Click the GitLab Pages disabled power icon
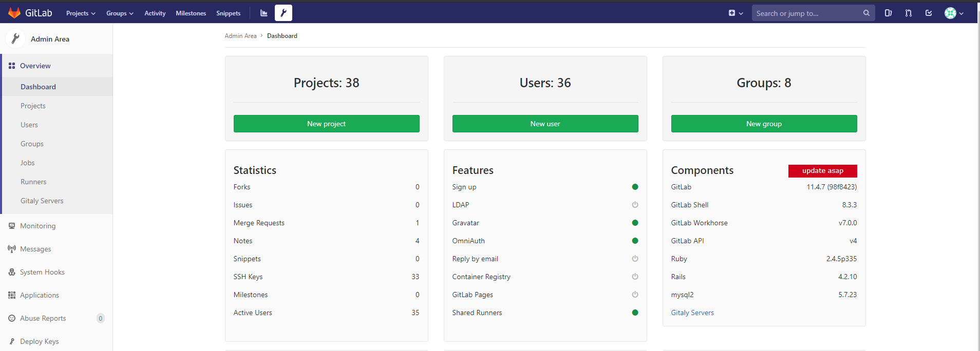Screen dimensions: 980x351 pos(635,295)
